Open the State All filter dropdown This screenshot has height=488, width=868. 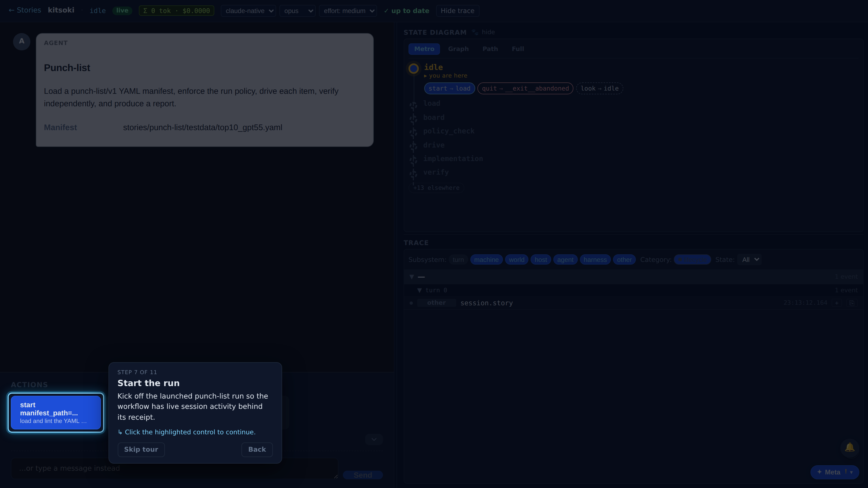tap(749, 260)
